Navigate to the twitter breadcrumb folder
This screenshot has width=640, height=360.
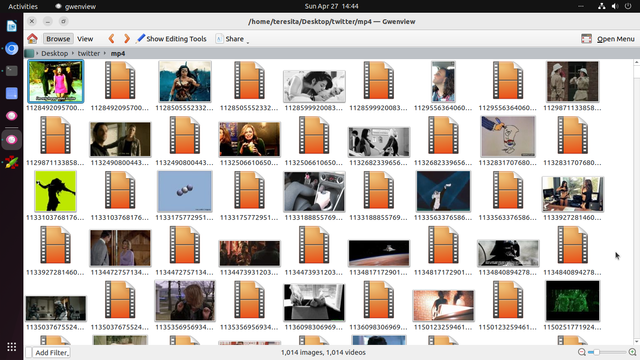[x=89, y=53]
